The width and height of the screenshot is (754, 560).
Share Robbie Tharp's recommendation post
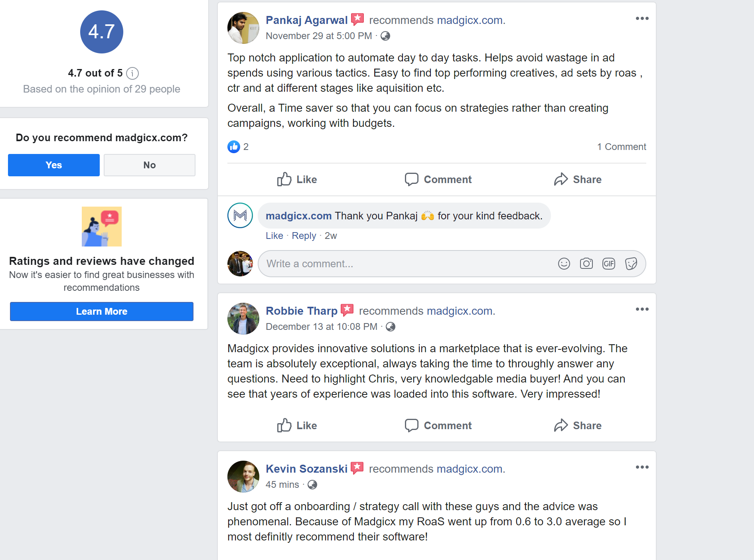577,426
